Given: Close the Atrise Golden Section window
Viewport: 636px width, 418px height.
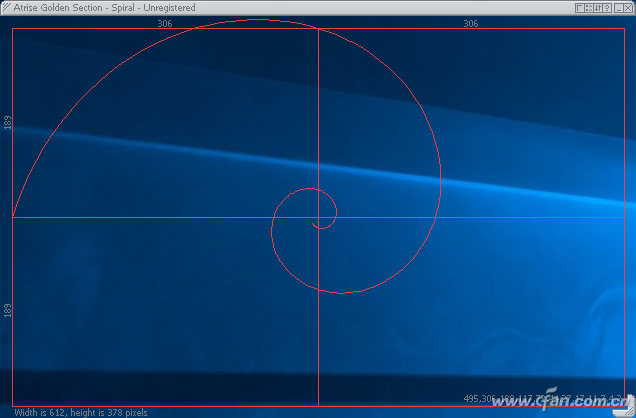Looking at the screenshot, I should pyautogui.click(x=628, y=7).
